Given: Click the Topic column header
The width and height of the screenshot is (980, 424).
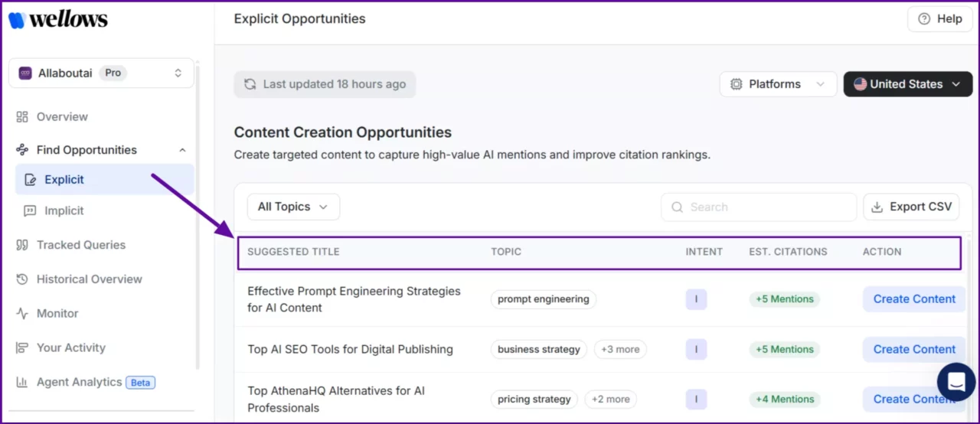Looking at the screenshot, I should [506, 252].
